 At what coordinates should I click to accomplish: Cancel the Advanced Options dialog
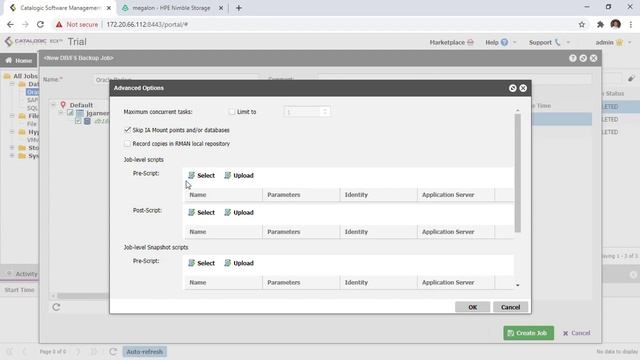[x=510, y=307]
